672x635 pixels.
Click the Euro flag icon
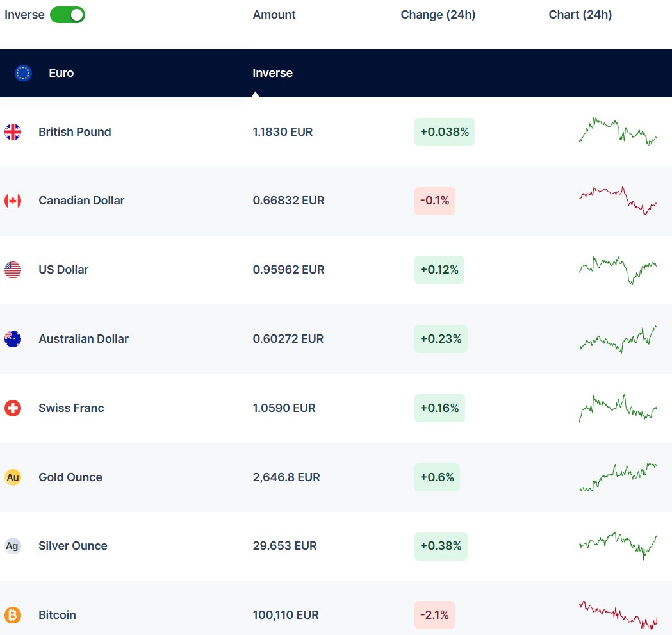point(24,73)
